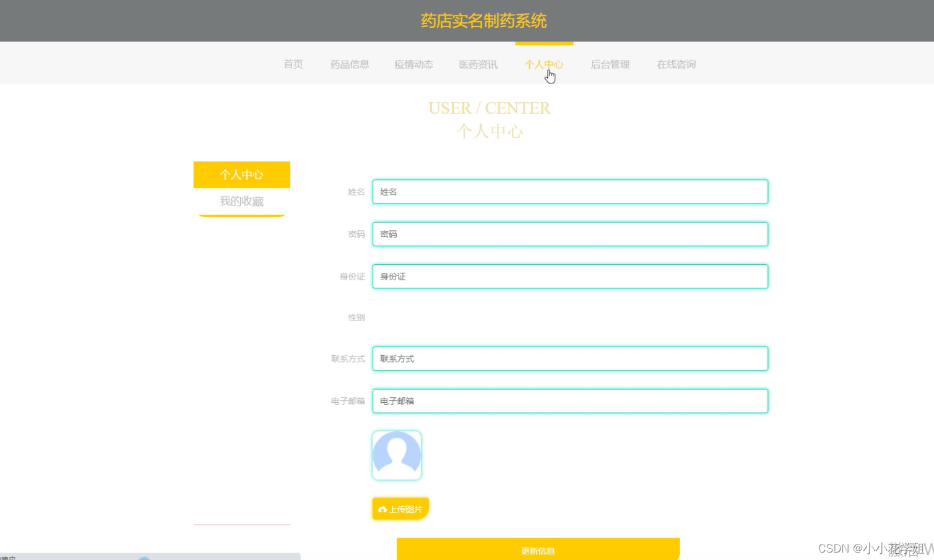This screenshot has height=560, width=934.
Task: Click the 药店实名制药系统 site title
Action: [483, 20]
